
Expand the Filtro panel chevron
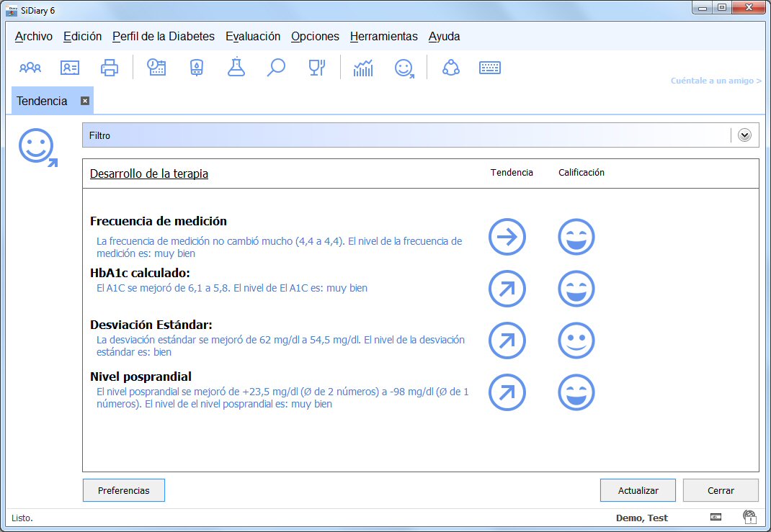tap(744, 135)
